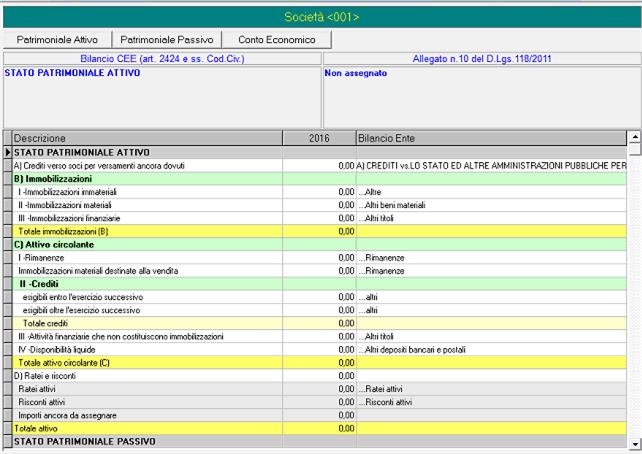Click the 2016 column header
This screenshot has width=642, height=454.
pos(319,137)
